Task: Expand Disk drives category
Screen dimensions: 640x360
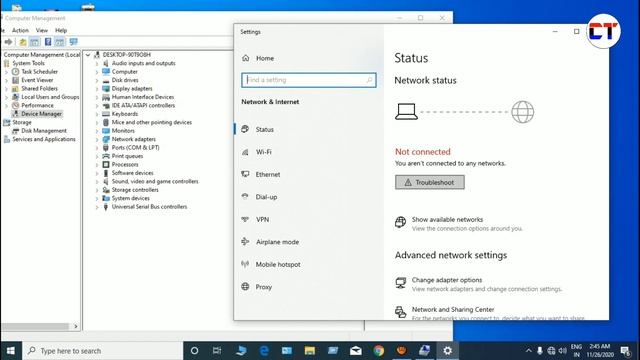Action: click(x=97, y=80)
